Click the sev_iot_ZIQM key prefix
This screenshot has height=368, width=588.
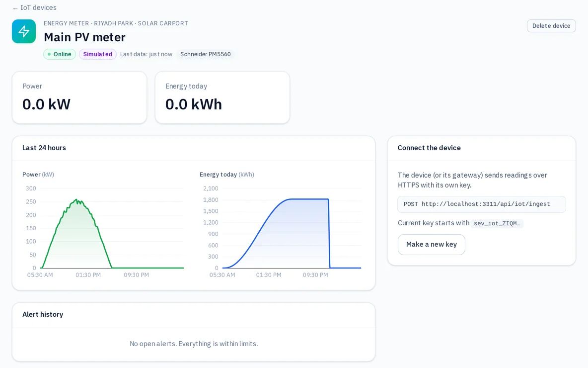[497, 223]
